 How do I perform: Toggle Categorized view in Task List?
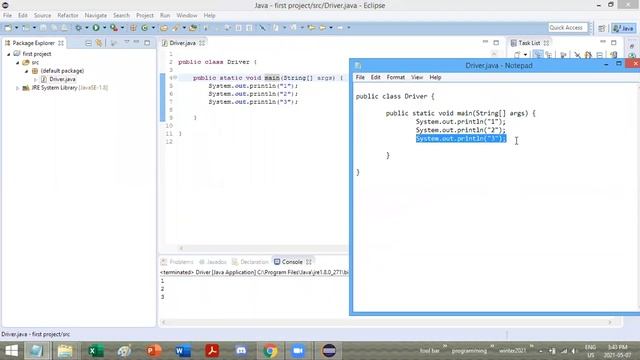(538, 55)
